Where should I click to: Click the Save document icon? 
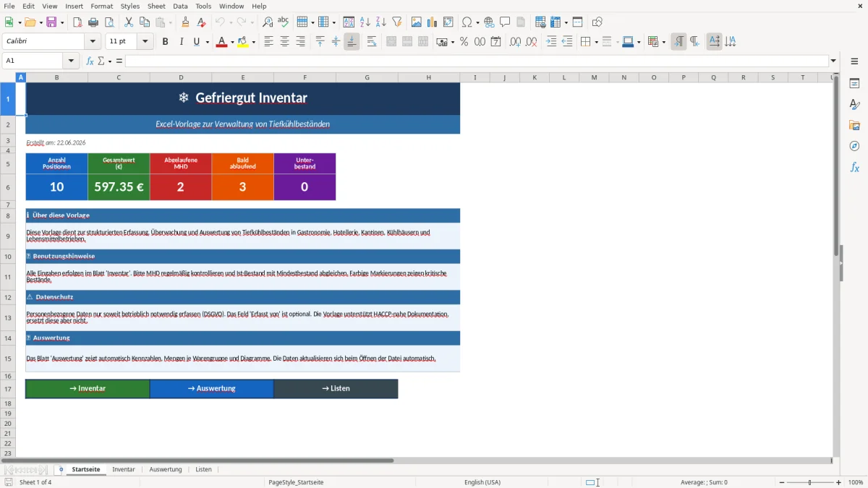51,22
